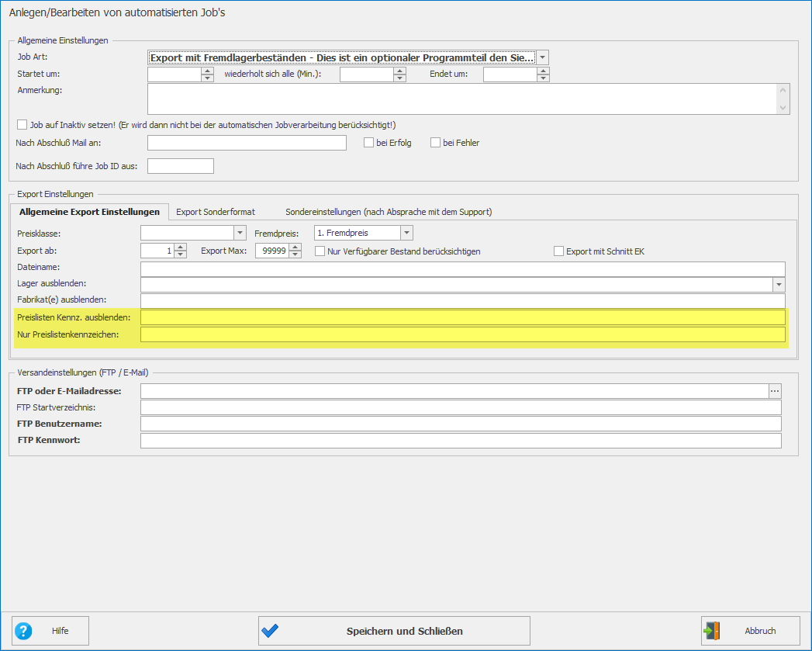Enable Nur Verfügbarer Bestand berücksichtigen

click(320, 251)
